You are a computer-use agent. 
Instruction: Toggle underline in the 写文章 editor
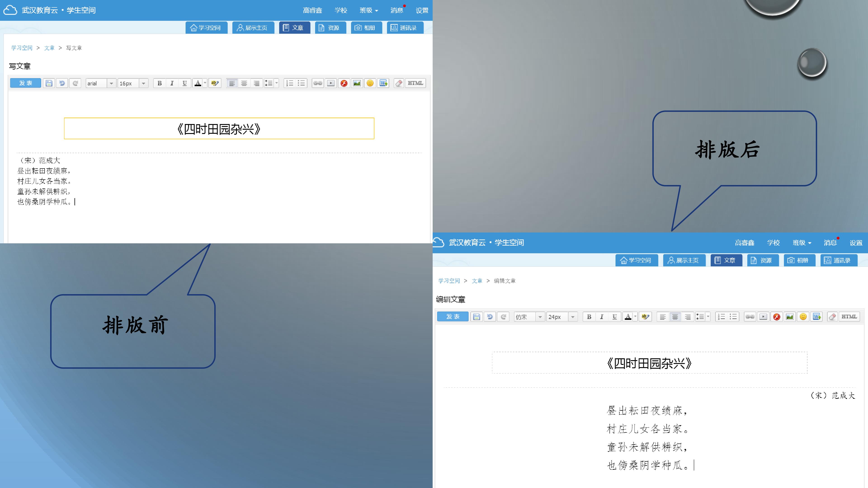click(184, 83)
